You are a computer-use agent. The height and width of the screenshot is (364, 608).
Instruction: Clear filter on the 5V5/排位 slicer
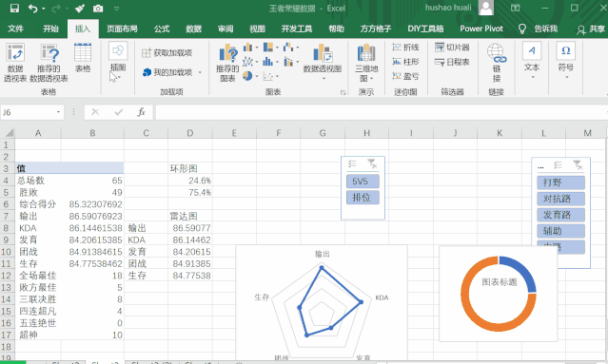(372, 164)
